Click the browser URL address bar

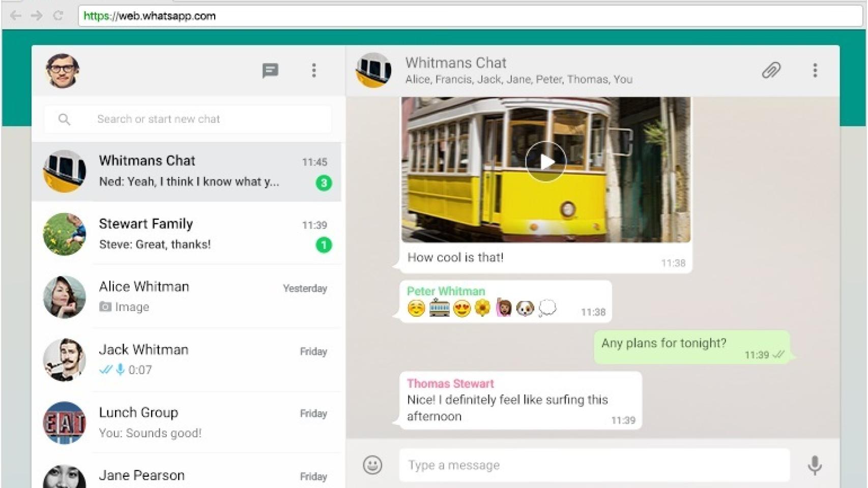[x=458, y=16]
